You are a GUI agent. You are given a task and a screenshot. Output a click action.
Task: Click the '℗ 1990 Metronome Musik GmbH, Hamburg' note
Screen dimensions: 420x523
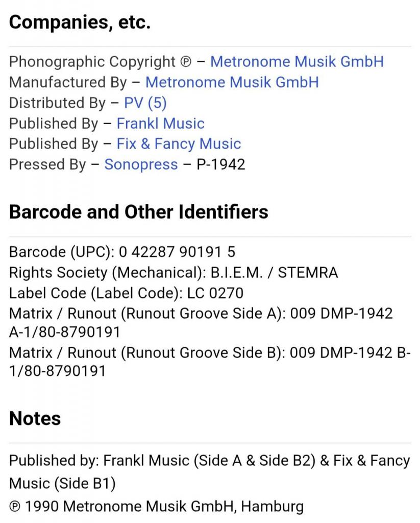pyautogui.click(x=156, y=506)
